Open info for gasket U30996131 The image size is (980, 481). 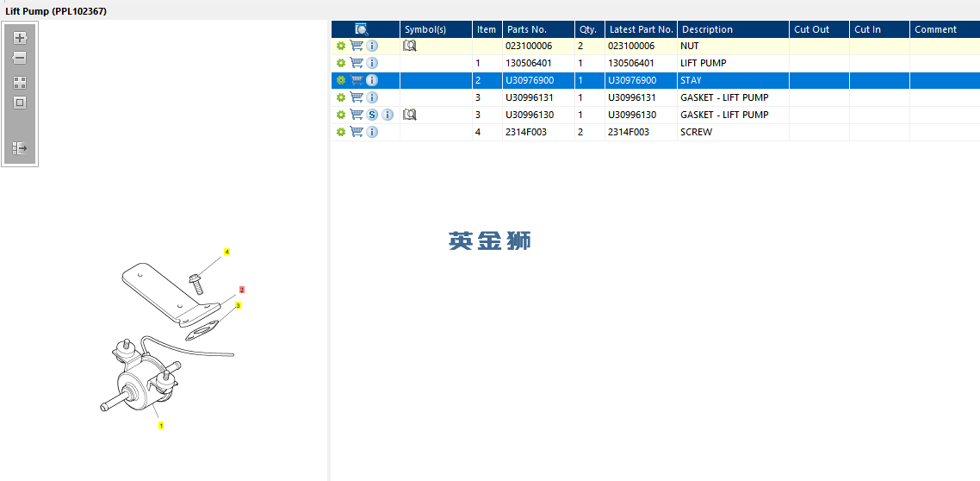(372, 97)
